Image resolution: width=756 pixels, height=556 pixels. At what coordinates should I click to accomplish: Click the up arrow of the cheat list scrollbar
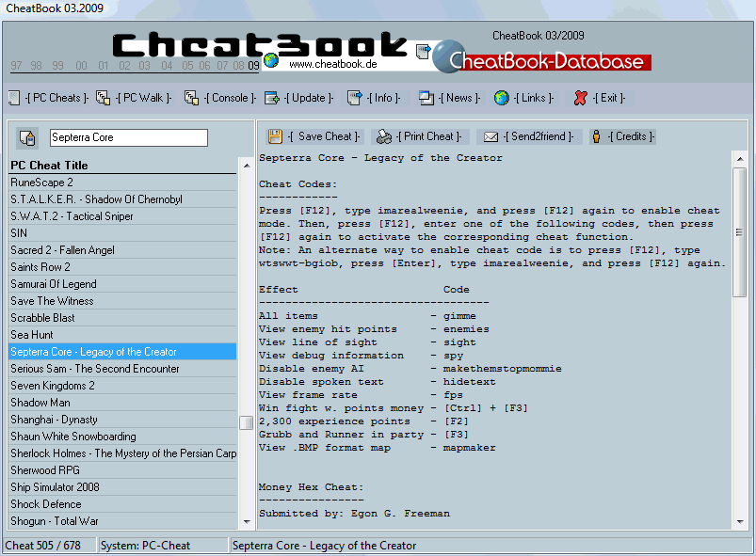tap(247, 166)
